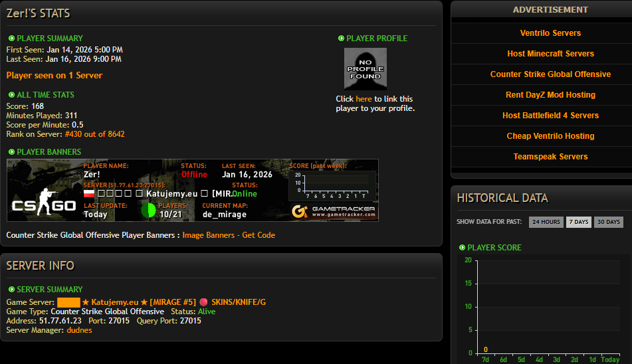Click the 'Player seen on 1 Server' heading
This screenshot has height=364, width=632.
[54, 75]
